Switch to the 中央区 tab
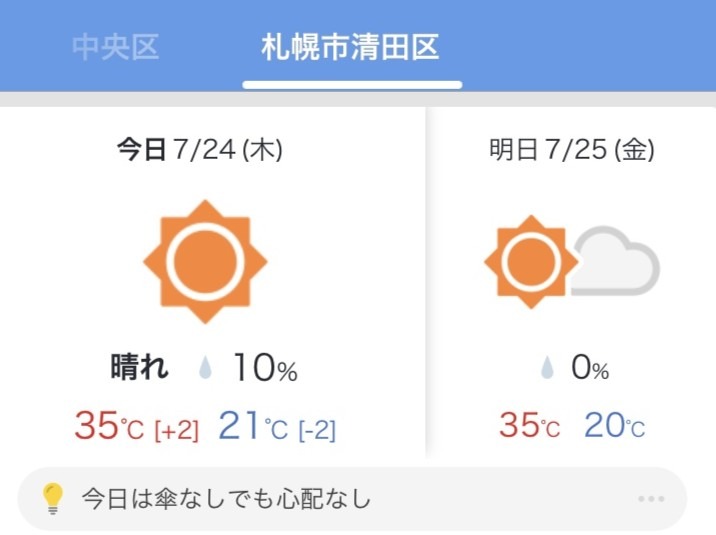The height and width of the screenshot is (535, 716). pos(116,47)
